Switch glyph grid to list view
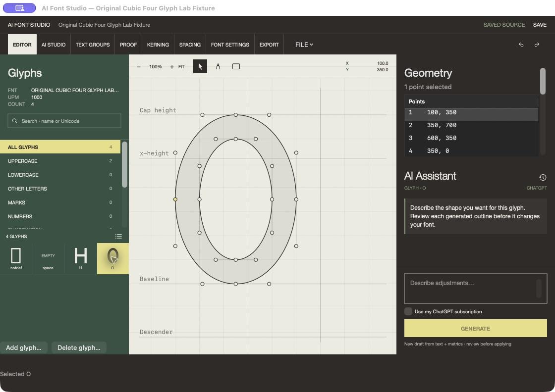 (x=118, y=237)
